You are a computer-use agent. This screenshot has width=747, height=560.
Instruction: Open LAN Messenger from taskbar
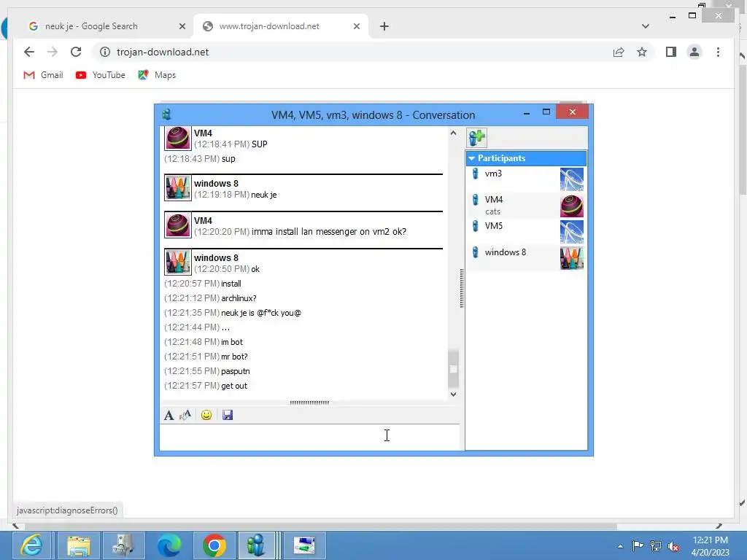[x=258, y=545]
